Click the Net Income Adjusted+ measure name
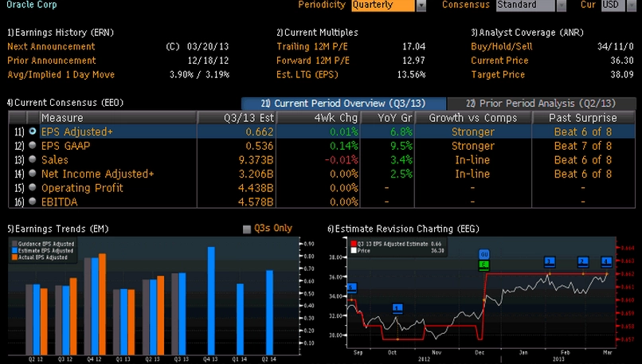Screen dimensions: 642x364 tap(97, 174)
